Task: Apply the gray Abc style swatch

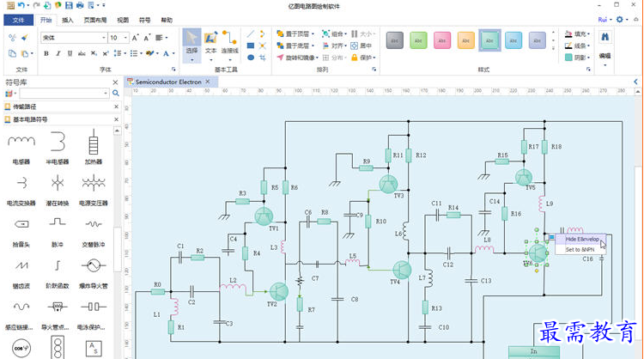Action: [395, 40]
